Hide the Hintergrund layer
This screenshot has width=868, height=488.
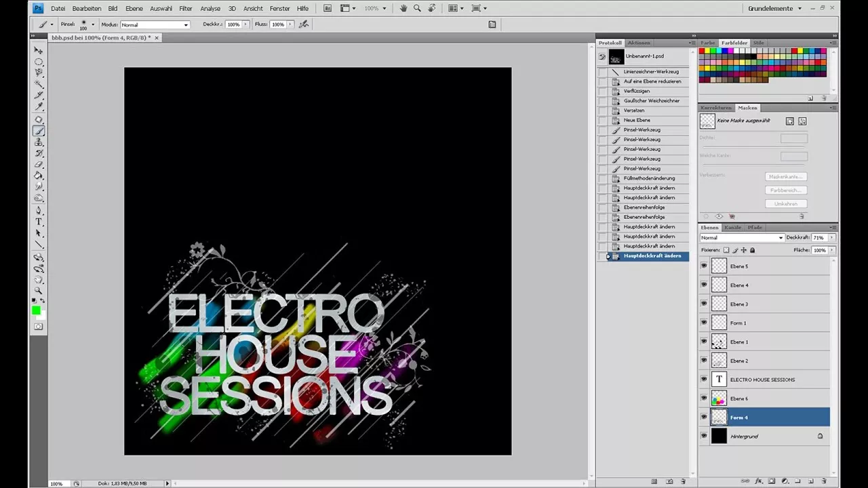(x=703, y=436)
